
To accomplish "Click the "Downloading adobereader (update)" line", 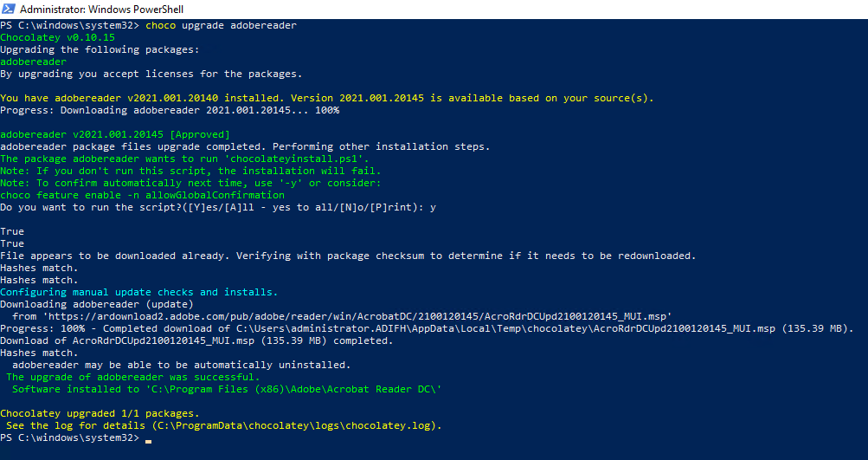I will pos(97,305).
